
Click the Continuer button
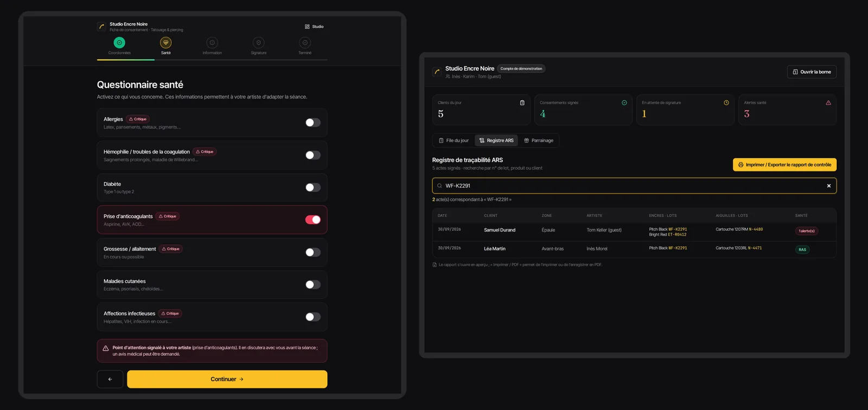227,379
